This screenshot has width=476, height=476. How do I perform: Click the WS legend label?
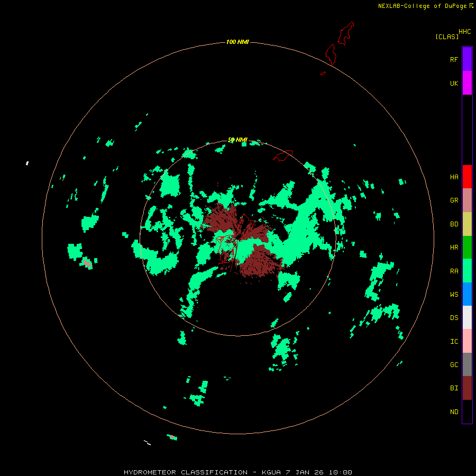454,294
